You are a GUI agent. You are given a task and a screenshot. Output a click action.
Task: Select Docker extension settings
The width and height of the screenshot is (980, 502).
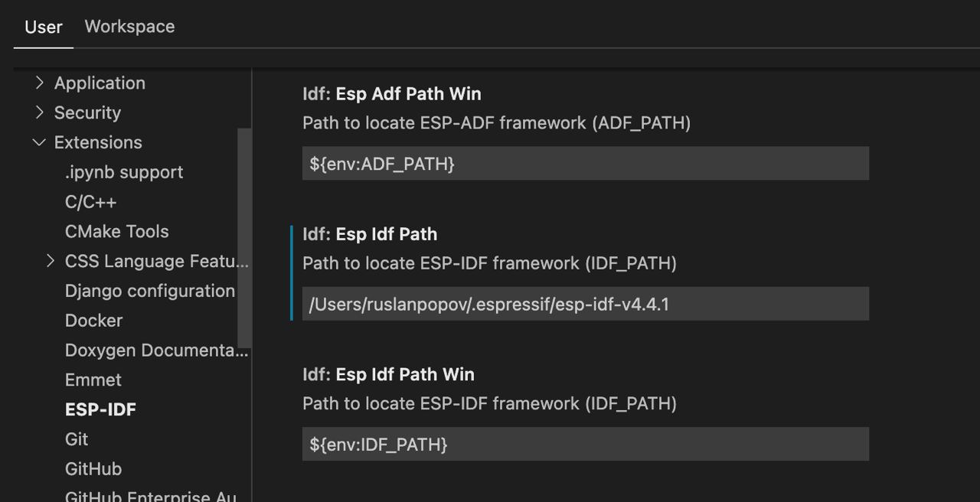pyautogui.click(x=93, y=321)
